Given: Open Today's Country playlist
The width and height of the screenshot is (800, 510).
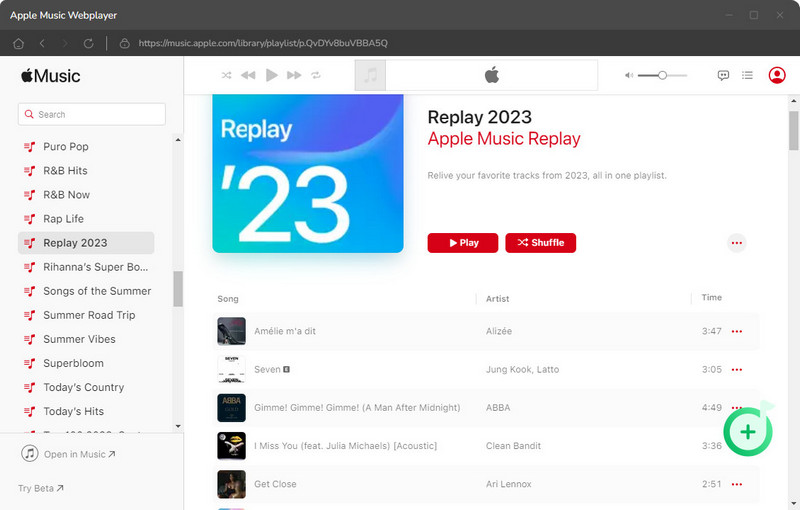Looking at the screenshot, I should coord(86,388).
